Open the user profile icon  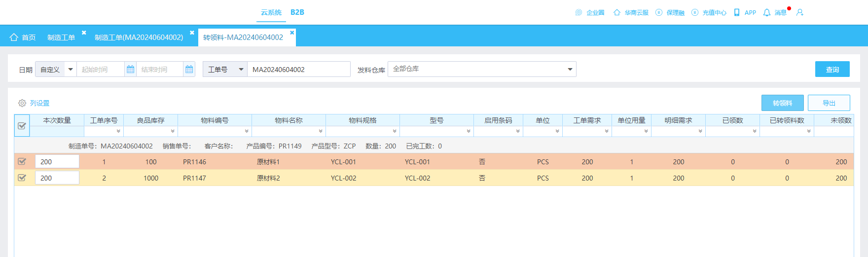[799, 12]
